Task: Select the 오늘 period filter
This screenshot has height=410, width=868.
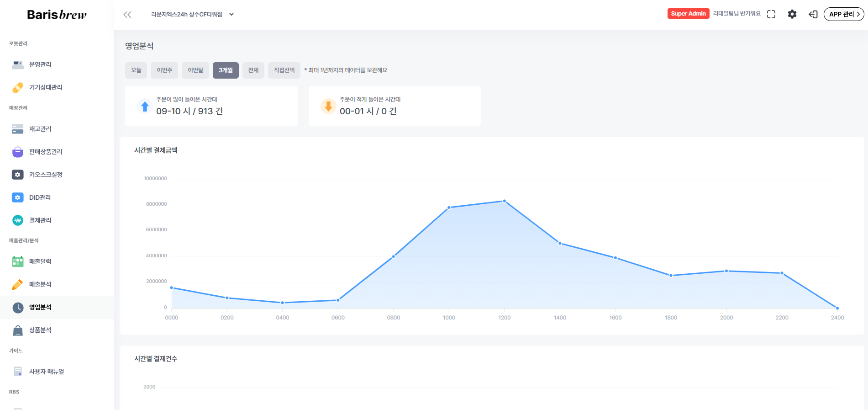Action: 136,70
